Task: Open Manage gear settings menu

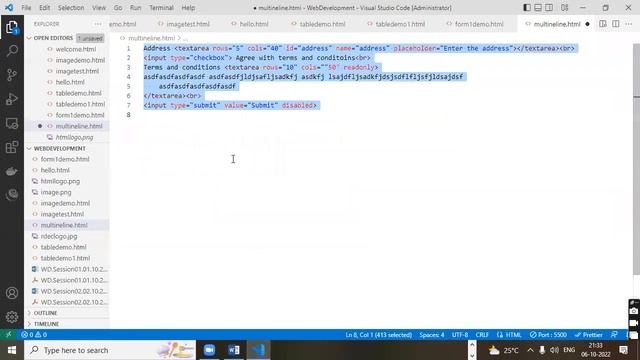Action: coord(12,317)
